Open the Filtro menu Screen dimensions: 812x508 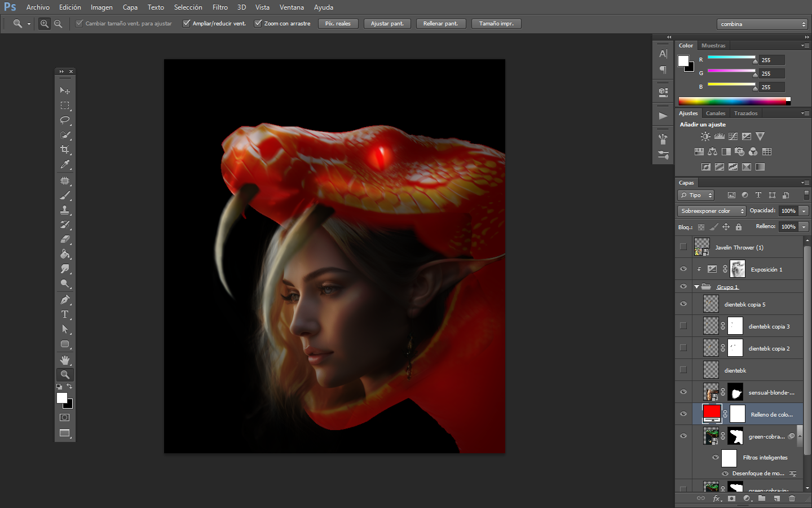[x=220, y=7]
